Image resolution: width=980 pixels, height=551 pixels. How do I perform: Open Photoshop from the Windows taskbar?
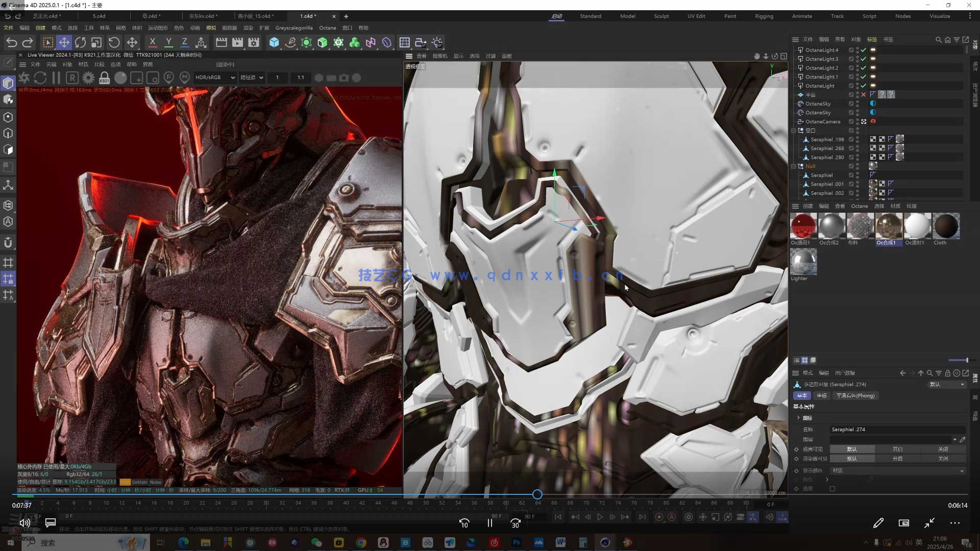coord(517,542)
